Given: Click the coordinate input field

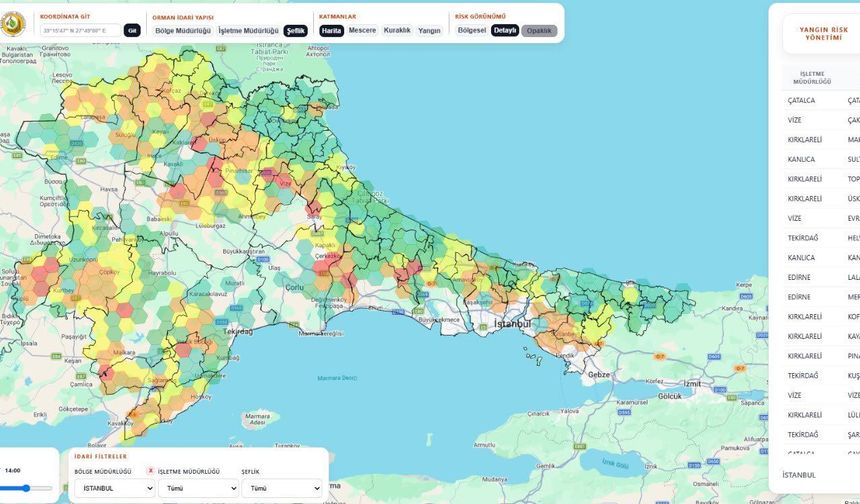Looking at the screenshot, I should [80, 31].
